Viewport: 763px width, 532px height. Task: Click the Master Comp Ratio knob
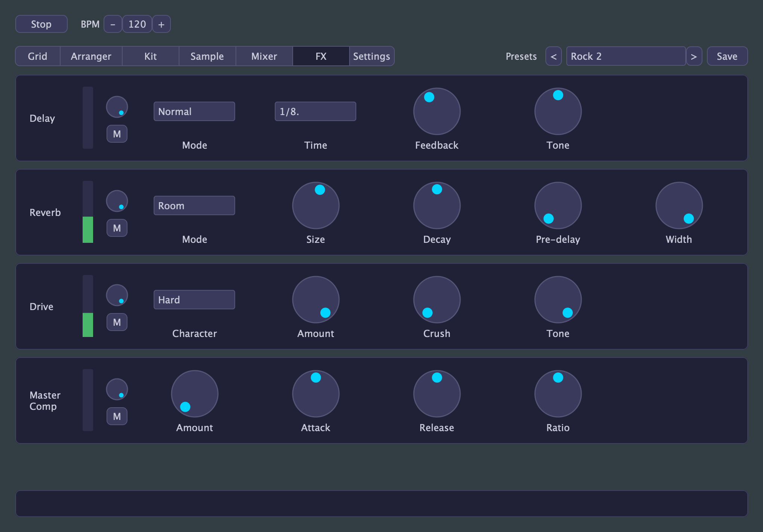(558, 394)
